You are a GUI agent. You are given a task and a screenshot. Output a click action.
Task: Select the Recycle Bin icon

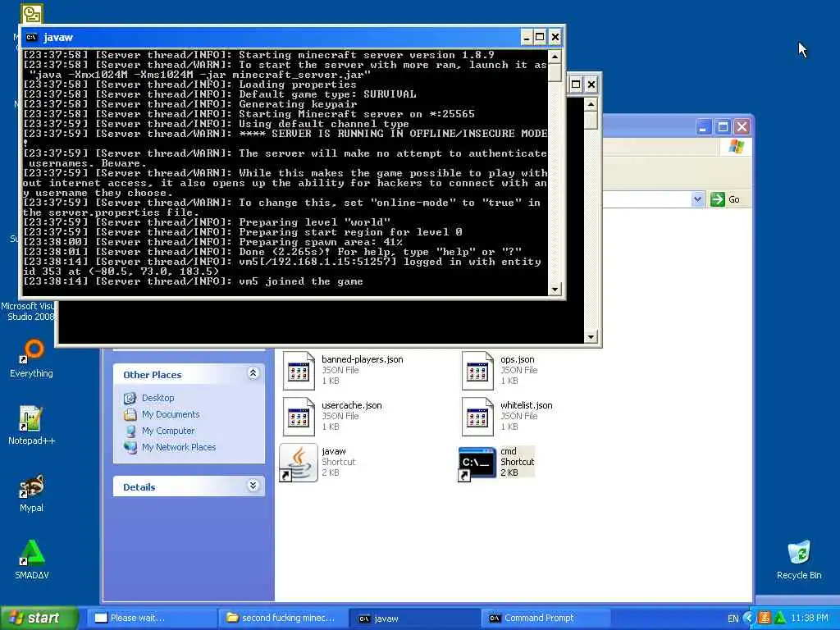(799, 554)
